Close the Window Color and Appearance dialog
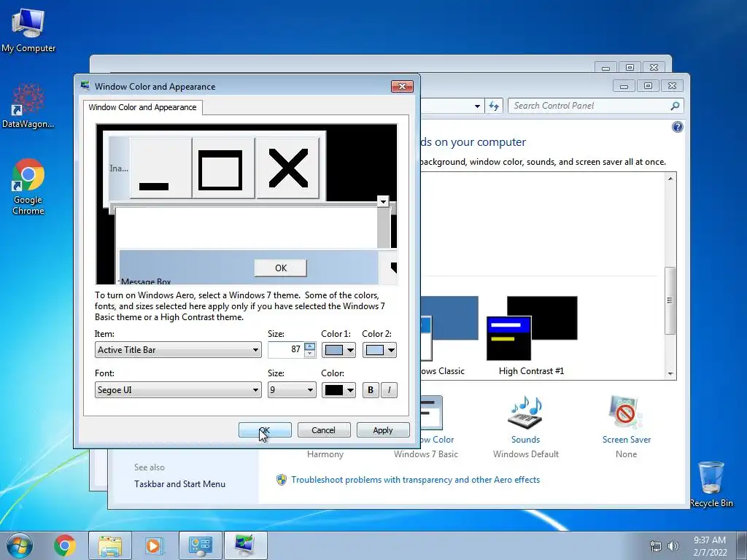The width and height of the screenshot is (747, 560). coord(402,86)
